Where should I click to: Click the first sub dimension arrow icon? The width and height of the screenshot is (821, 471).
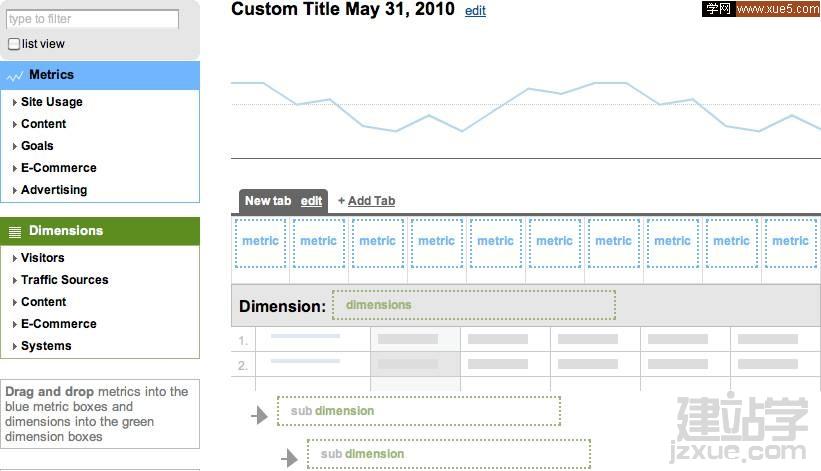260,414
